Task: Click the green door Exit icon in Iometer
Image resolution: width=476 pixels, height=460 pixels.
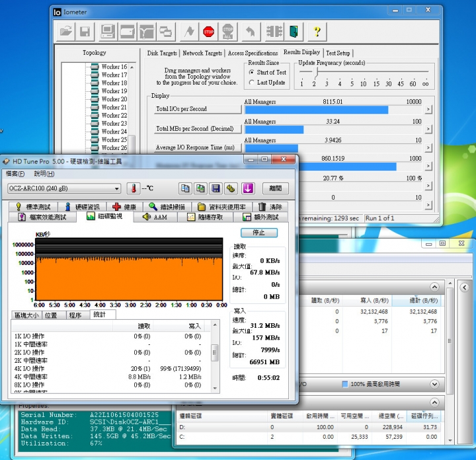Action: pos(294,31)
